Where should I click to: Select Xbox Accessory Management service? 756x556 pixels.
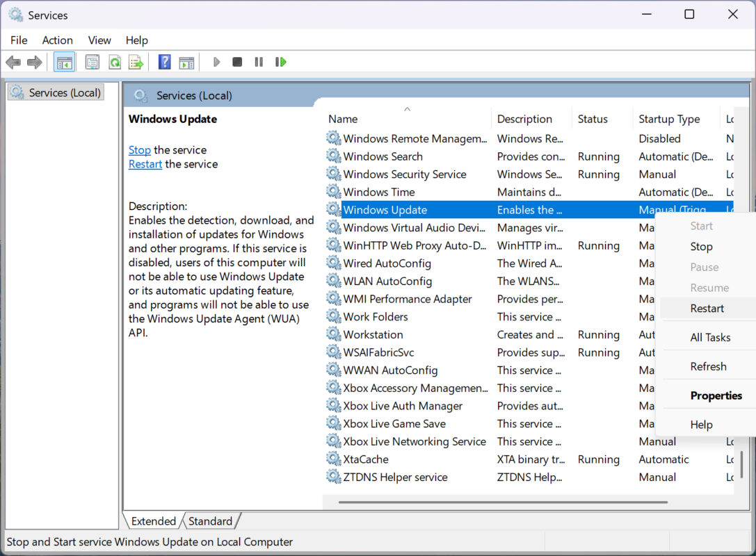(490, 388)
